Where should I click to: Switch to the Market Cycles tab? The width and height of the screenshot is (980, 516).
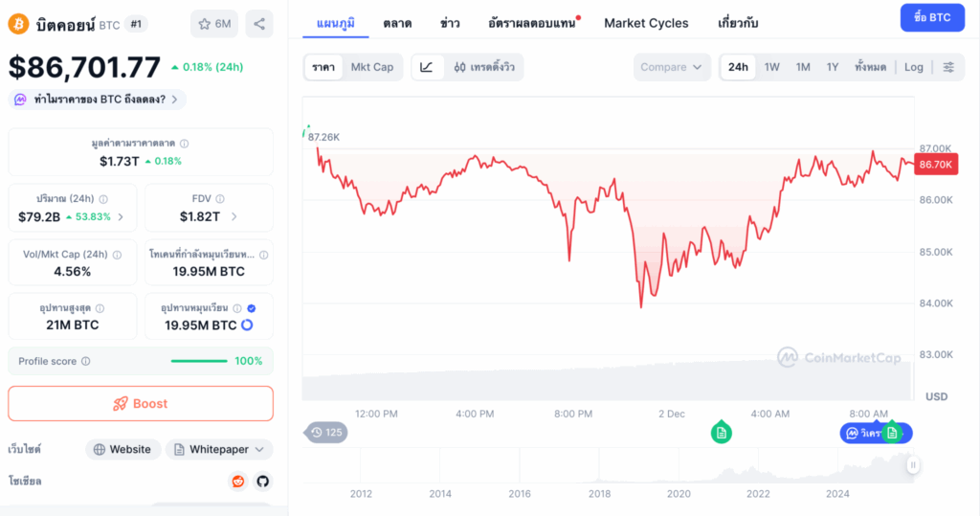[646, 23]
